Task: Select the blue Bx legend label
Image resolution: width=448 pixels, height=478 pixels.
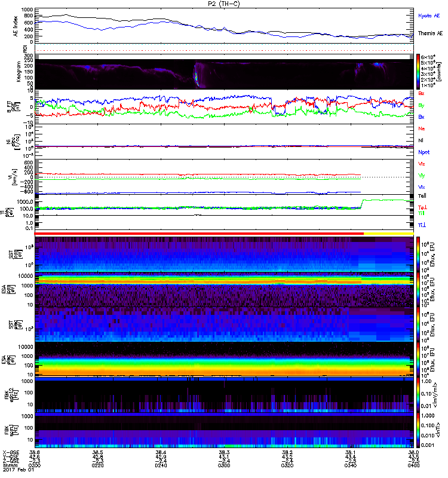Action: (x=421, y=117)
